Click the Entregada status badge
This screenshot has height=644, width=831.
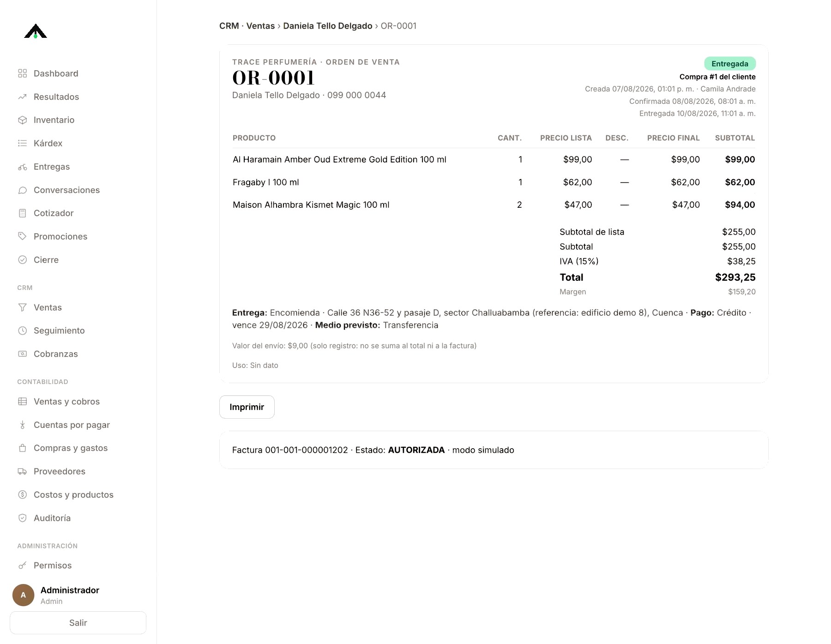(x=730, y=64)
